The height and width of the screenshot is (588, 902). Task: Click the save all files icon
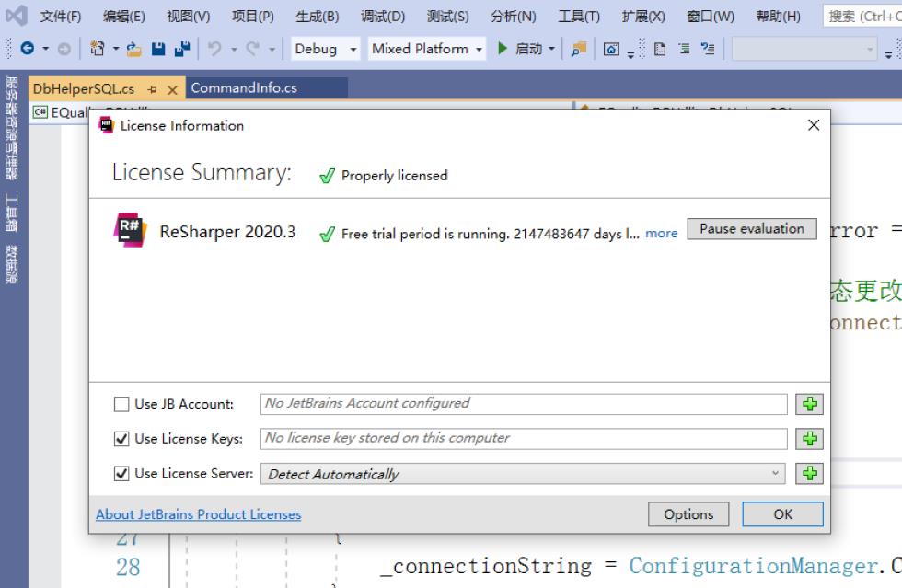tap(182, 49)
